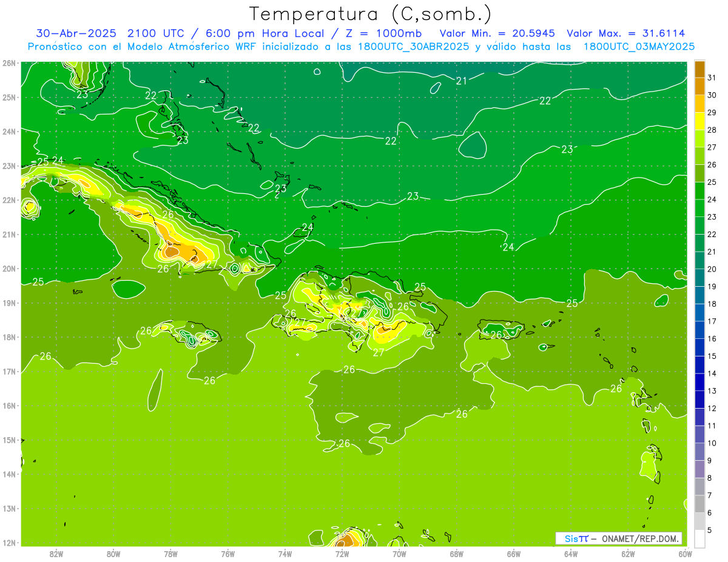Click the 'Z = 1000mb' level text

(382, 33)
